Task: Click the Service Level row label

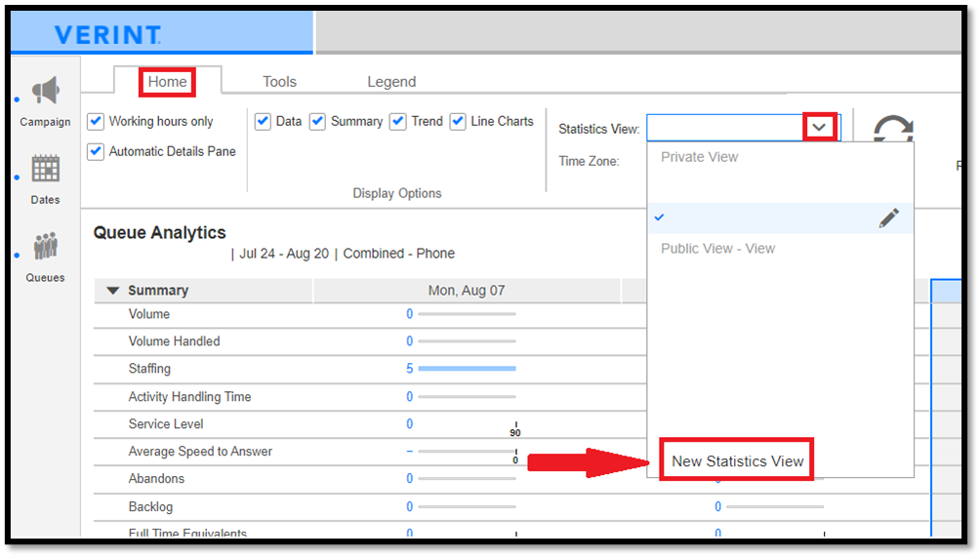Action: [x=166, y=424]
